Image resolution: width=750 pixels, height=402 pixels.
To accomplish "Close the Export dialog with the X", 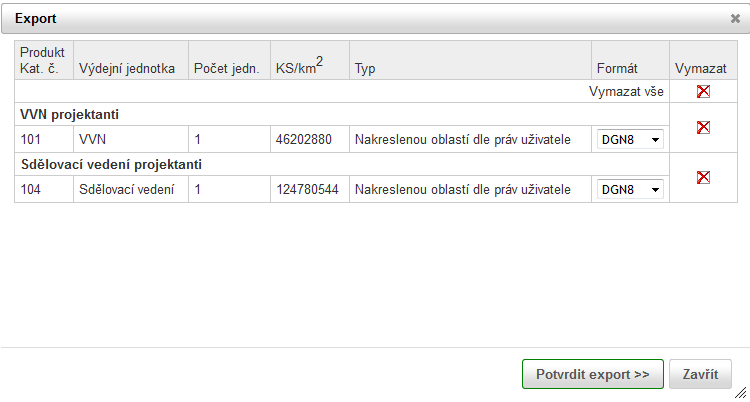I will pyautogui.click(x=735, y=19).
